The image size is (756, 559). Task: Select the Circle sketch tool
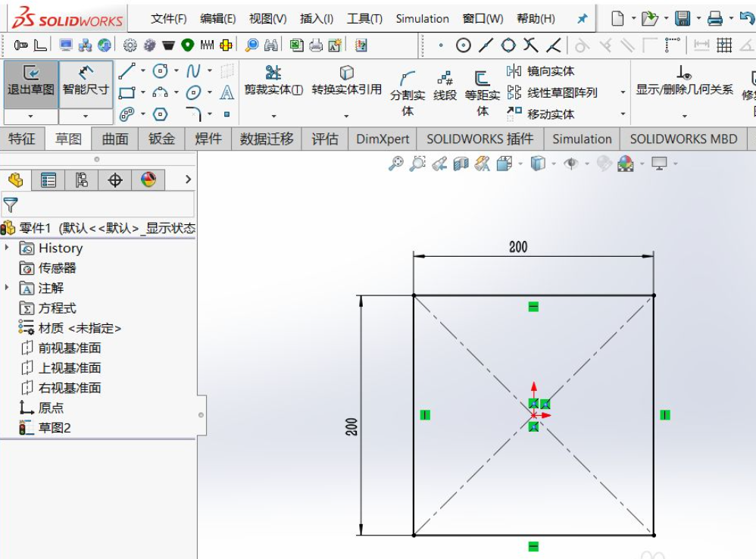[x=161, y=71]
